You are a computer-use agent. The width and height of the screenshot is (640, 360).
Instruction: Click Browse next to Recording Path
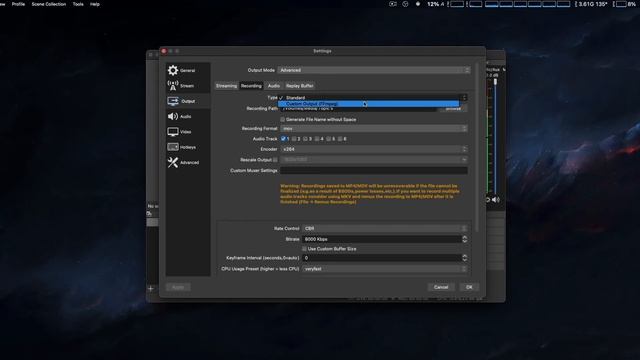click(453, 109)
